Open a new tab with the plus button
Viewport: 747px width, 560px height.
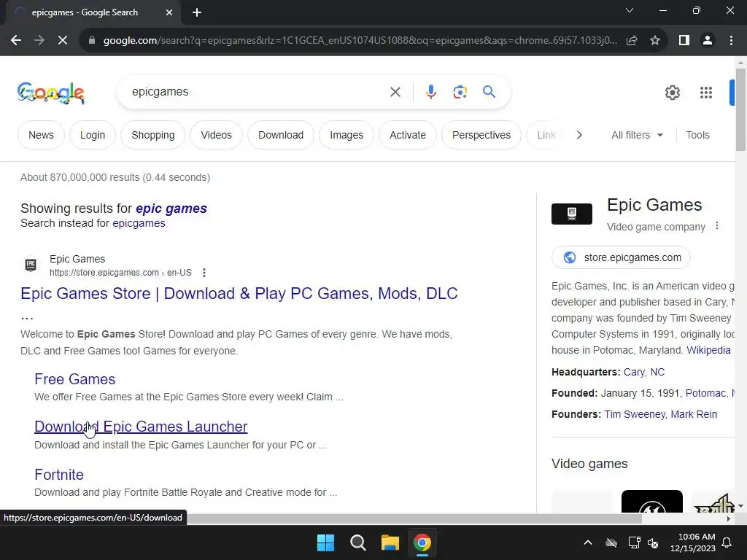tap(197, 12)
